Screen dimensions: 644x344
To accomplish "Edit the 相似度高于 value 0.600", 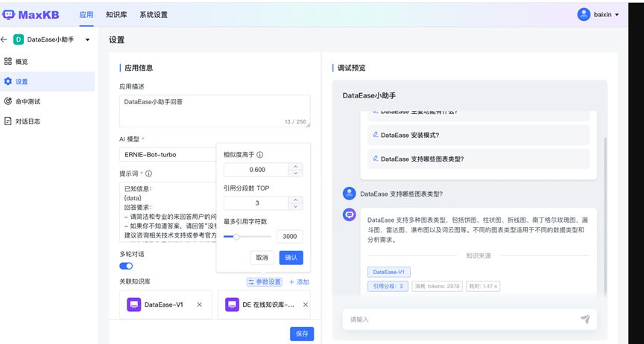I will pyautogui.click(x=257, y=170).
